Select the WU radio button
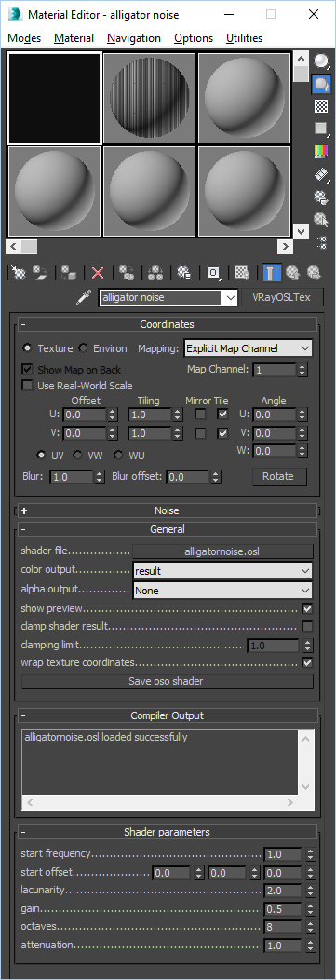The image size is (336, 980). tap(117, 455)
